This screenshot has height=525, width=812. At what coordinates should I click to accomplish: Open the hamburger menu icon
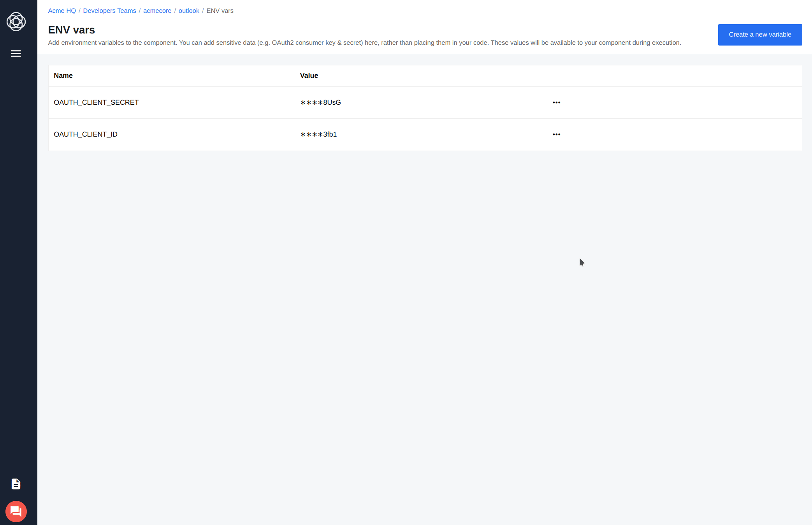point(16,53)
